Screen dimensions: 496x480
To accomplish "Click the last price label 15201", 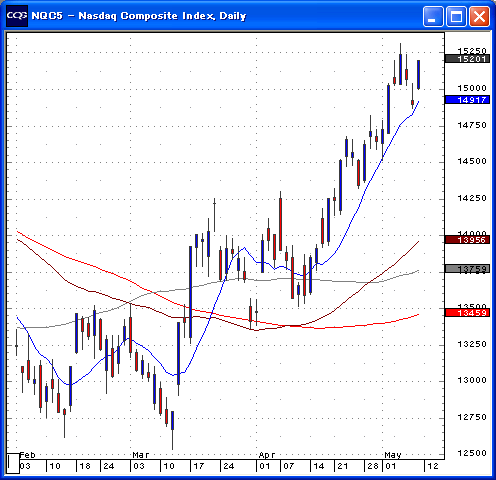I will [467, 59].
